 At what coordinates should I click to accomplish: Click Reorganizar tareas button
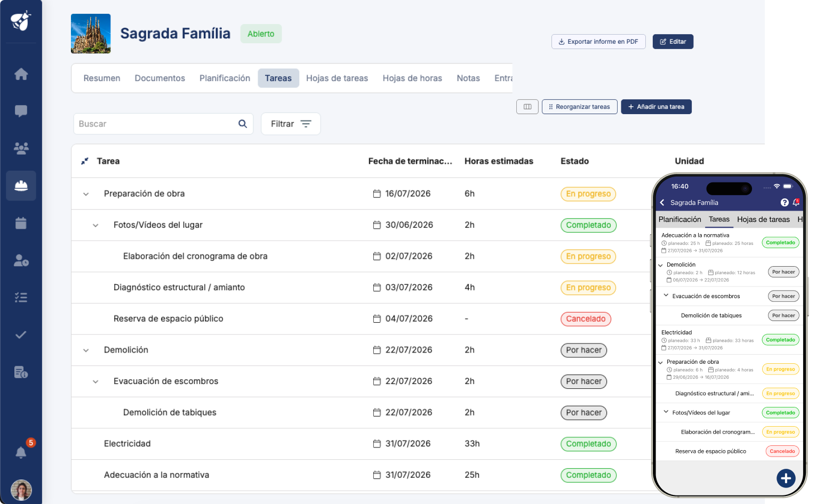click(580, 107)
